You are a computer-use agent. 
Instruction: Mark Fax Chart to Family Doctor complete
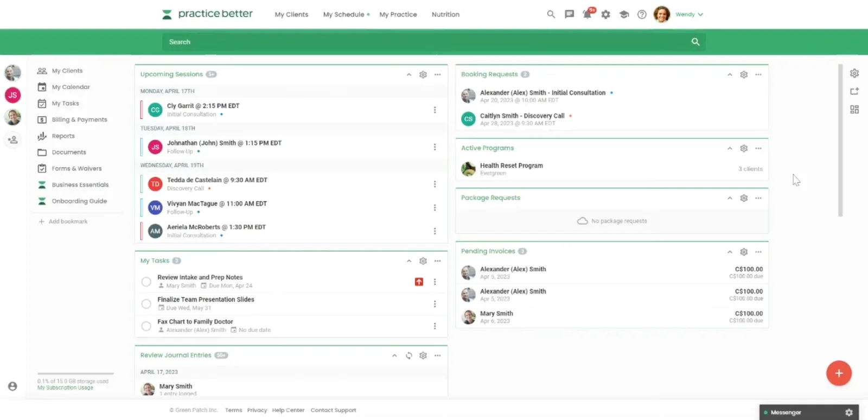coord(146,326)
